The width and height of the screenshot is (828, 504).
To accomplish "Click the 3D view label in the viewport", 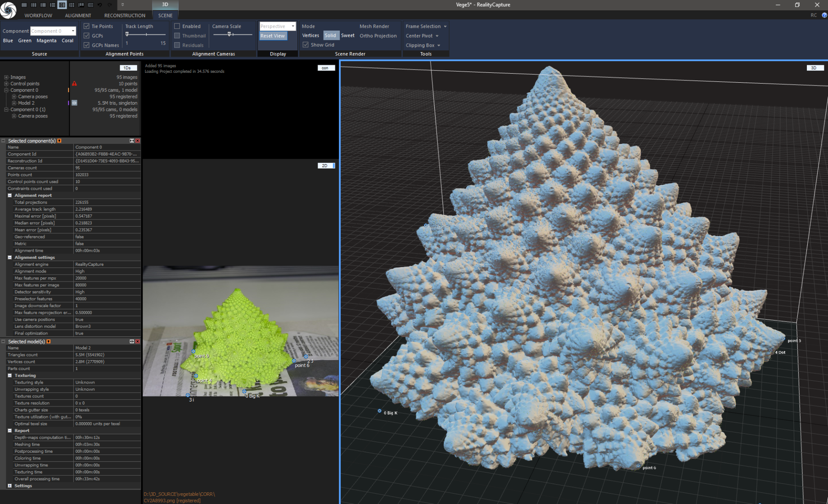I will [x=814, y=68].
